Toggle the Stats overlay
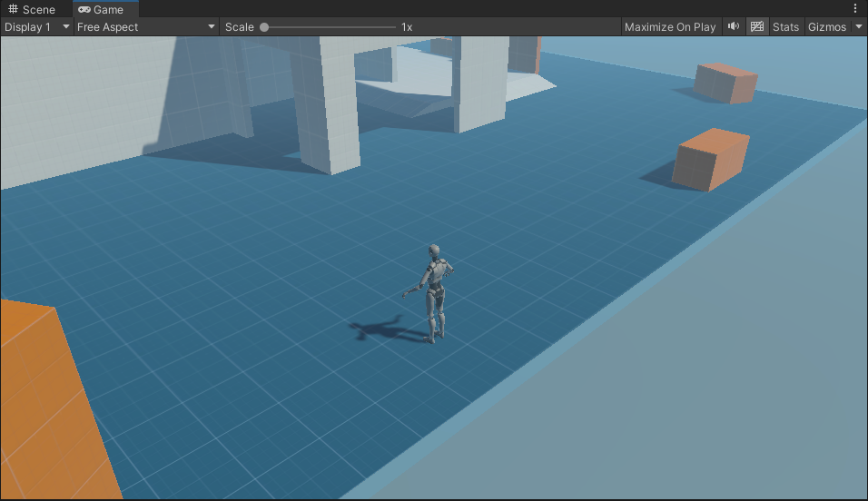This screenshot has height=501, width=868. tap(785, 26)
